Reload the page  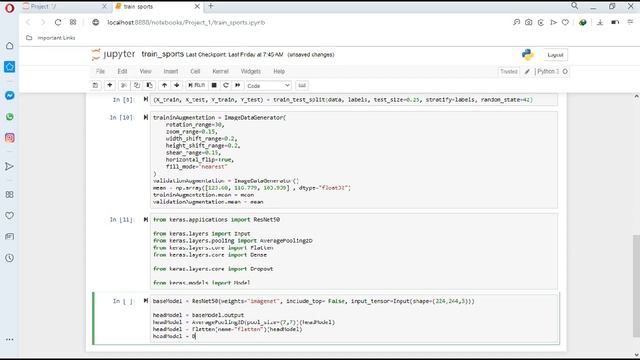(x=58, y=22)
